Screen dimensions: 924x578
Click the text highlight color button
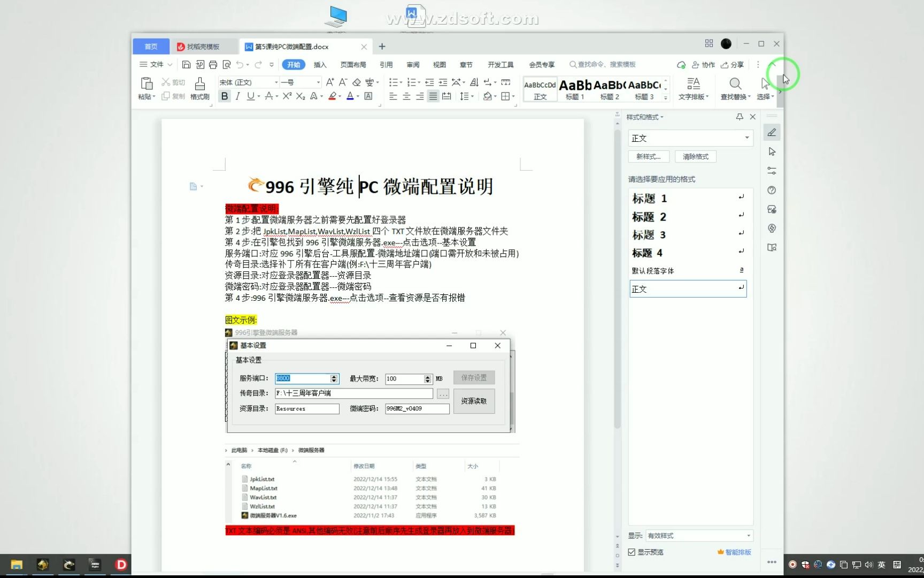click(x=332, y=96)
